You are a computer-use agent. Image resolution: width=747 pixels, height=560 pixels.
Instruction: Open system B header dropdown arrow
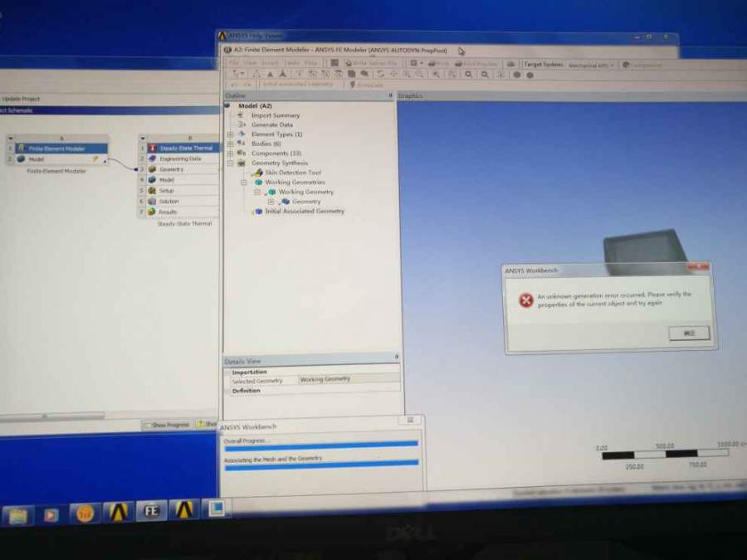coord(143,138)
